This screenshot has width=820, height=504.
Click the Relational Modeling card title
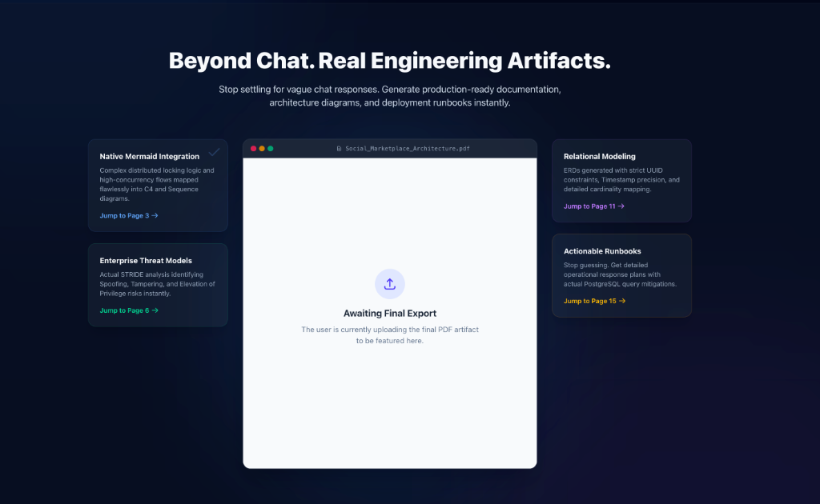(x=600, y=157)
